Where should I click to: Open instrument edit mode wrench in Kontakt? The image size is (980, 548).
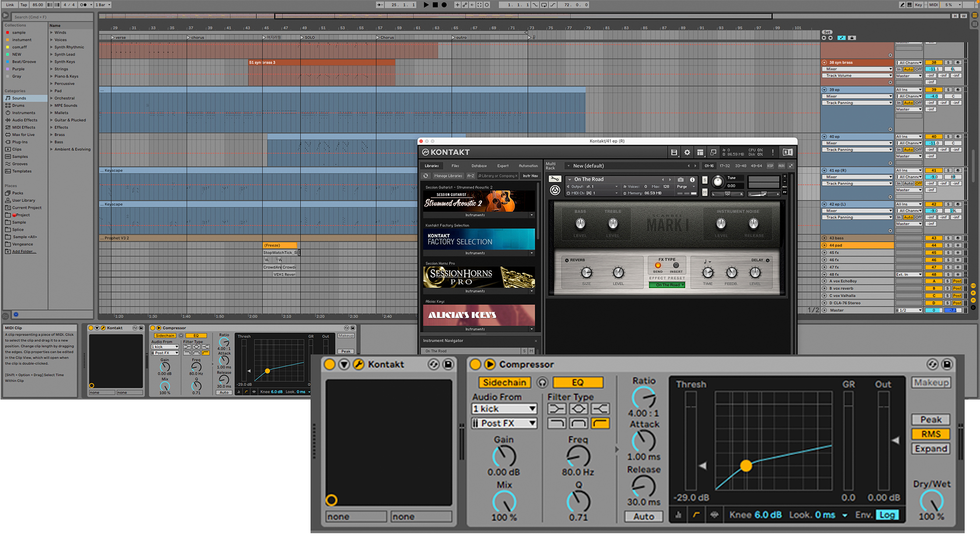[555, 179]
